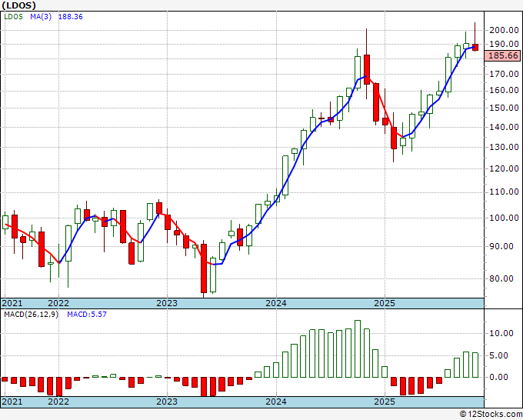Click the 10.00 MACD axis label

click(501, 333)
